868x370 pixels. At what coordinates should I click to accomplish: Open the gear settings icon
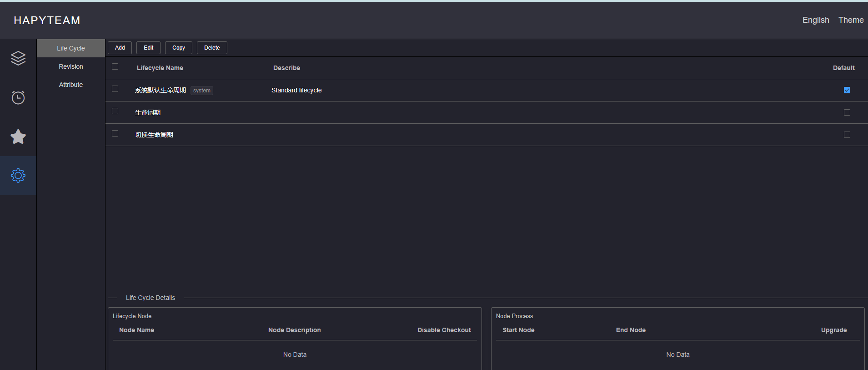[18, 176]
